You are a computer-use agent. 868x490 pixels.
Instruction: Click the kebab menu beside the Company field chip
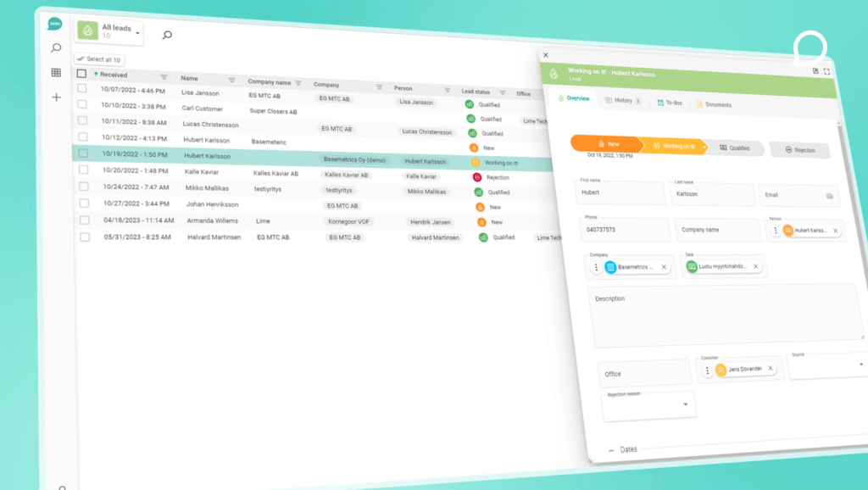[596, 266]
